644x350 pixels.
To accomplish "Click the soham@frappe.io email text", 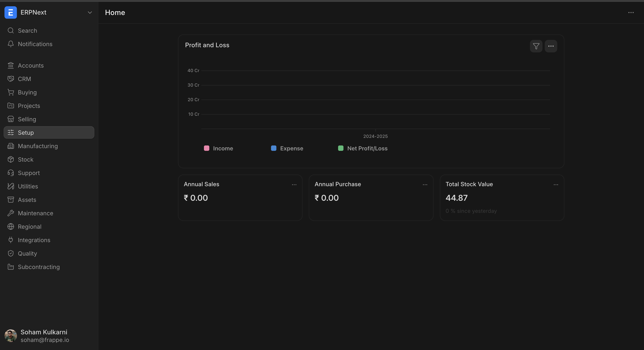I will (45, 340).
